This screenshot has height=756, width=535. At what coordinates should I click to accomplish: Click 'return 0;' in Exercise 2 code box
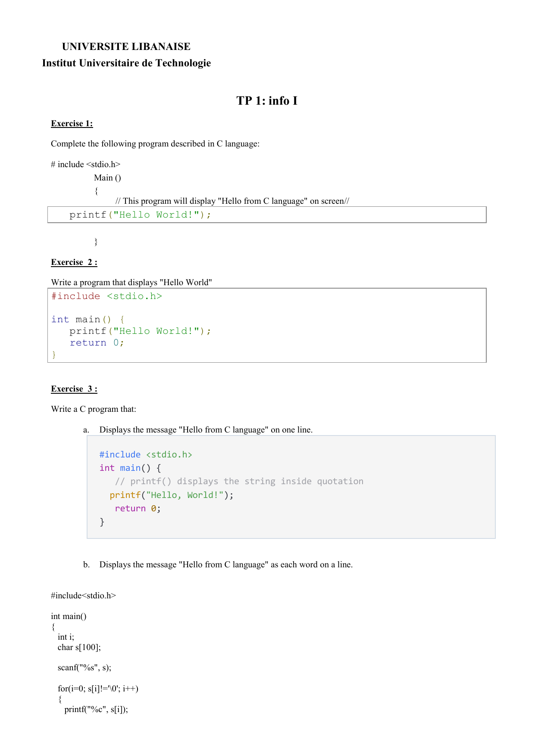[x=97, y=343]
